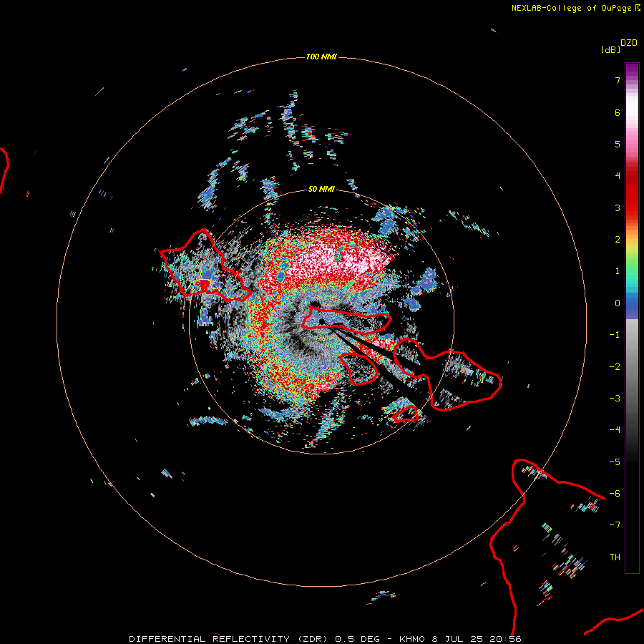Click the blue 0 dB band of the color bar
Image resolution: width=644 pixels, height=644 pixels.
[632, 303]
